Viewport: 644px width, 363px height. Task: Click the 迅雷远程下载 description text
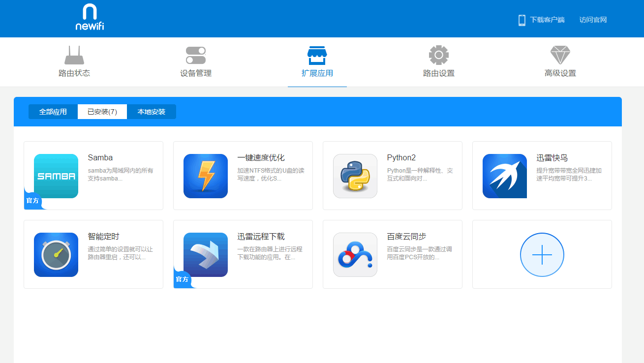tap(270, 253)
